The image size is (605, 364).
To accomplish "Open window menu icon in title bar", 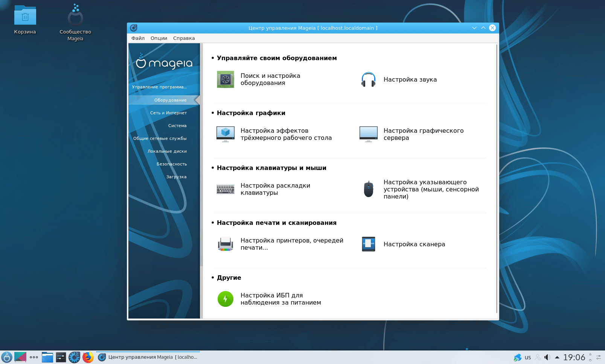I will pyautogui.click(x=134, y=28).
